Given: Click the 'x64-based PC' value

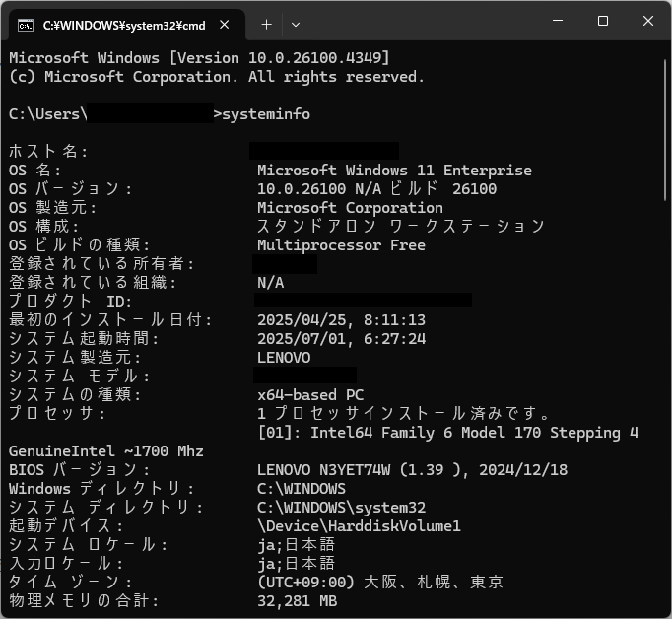Looking at the screenshot, I should 310,395.
